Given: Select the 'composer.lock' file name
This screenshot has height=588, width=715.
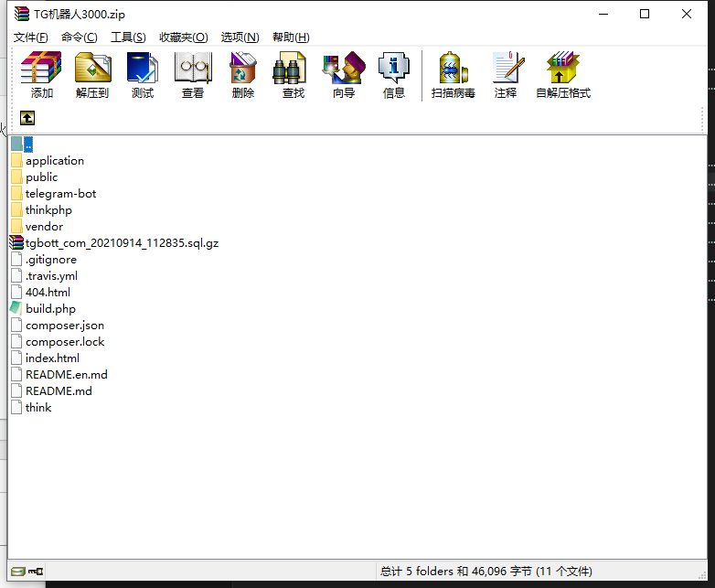Looking at the screenshot, I should click(65, 342).
